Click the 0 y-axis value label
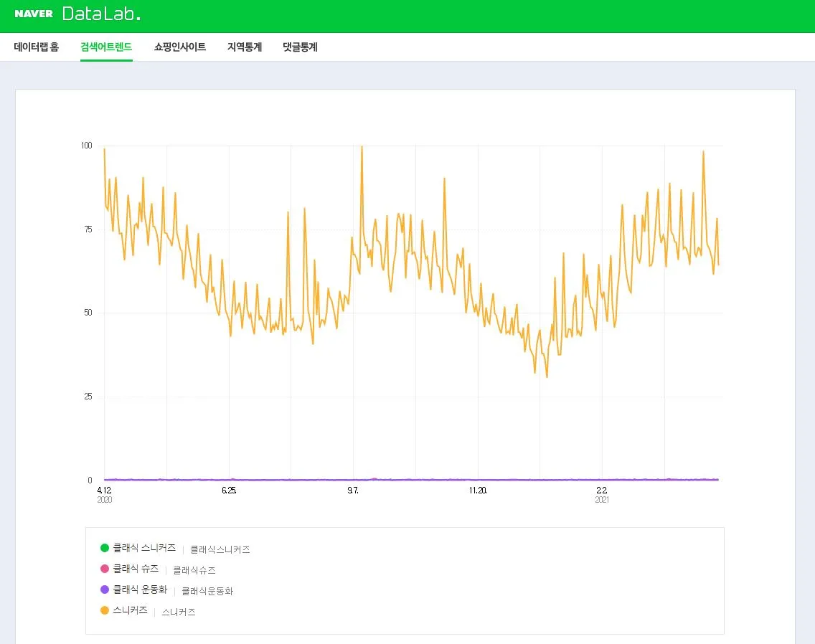This screenshot has height=644, width=815. tap(90, 480)
